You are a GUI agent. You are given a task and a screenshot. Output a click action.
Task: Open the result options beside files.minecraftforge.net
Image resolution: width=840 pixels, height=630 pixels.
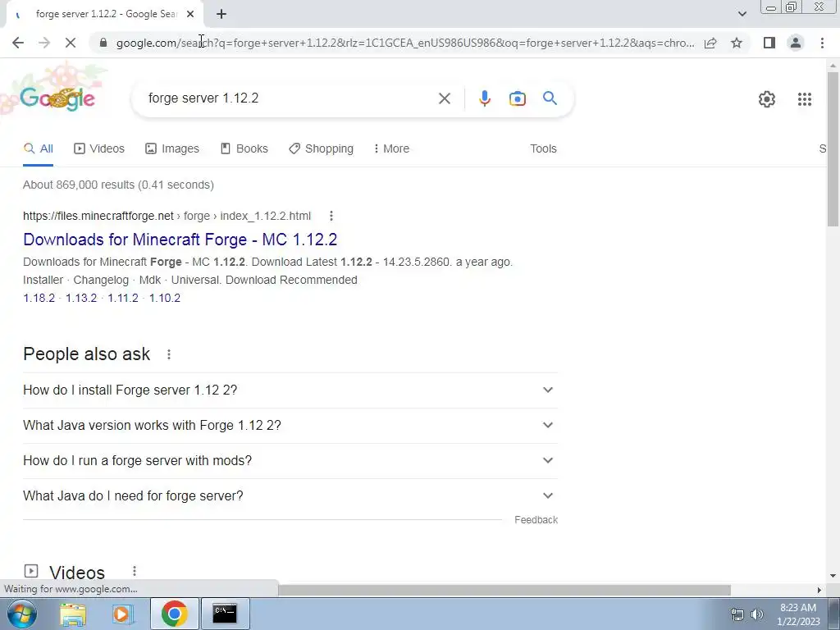[x=331, y=216]
